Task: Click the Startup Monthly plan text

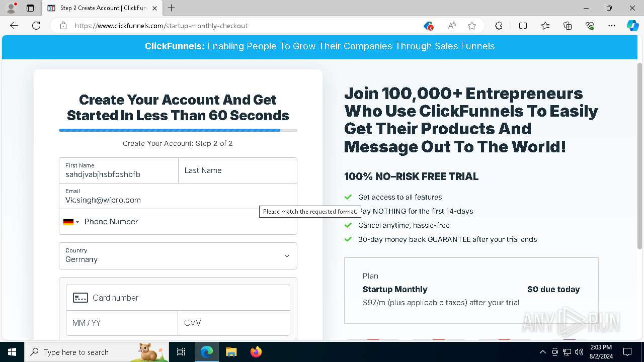Action: pyautogui.click(x=395, y=289)
